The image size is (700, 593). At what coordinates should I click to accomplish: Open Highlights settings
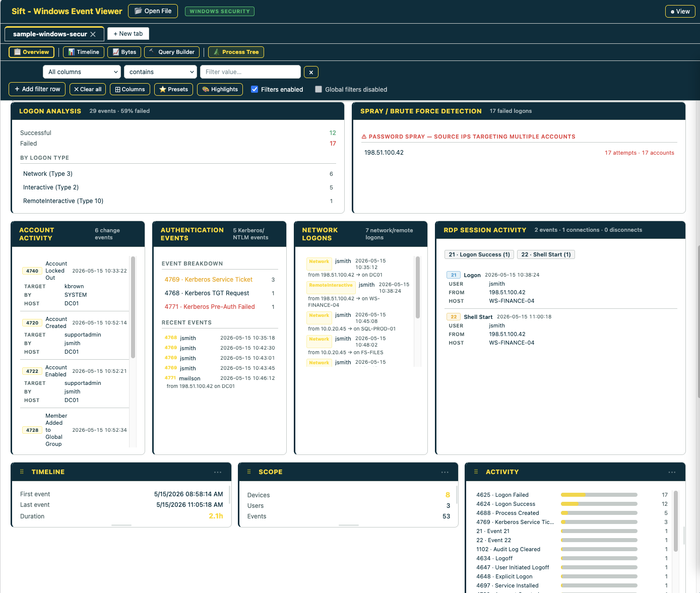[220, 89]
